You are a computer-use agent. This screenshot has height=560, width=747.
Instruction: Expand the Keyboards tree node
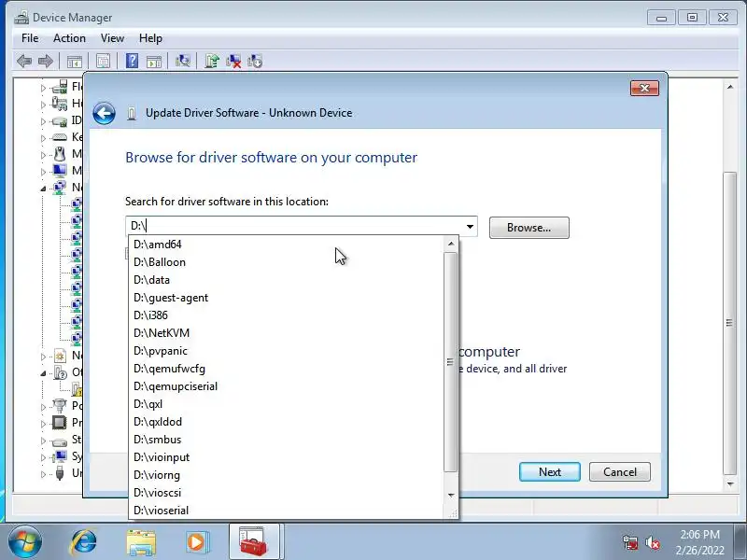point(43,138)
